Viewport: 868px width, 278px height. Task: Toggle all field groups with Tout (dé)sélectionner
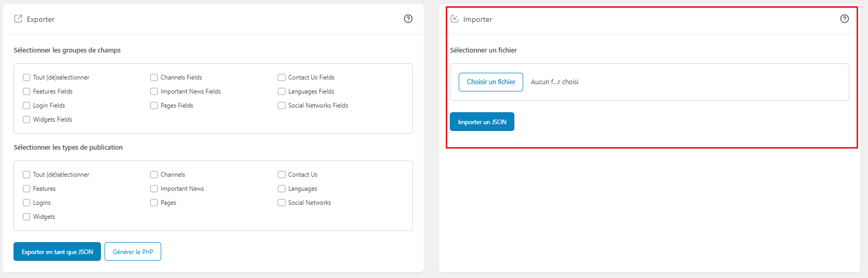tap(27, 77)
